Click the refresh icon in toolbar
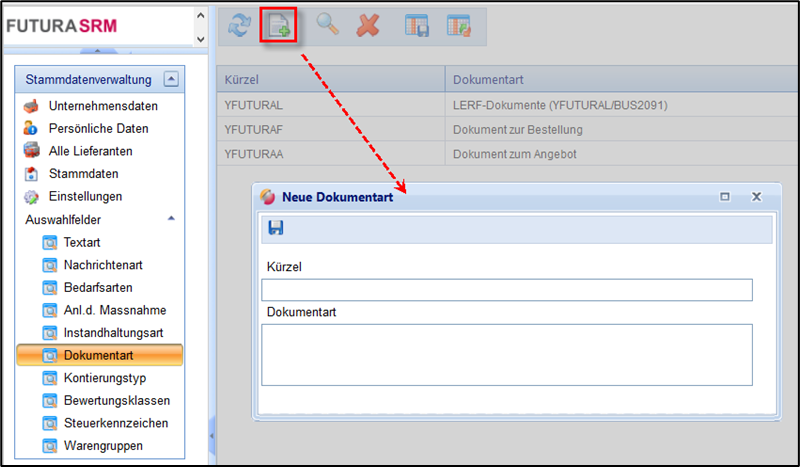Viewport: 800px width, 467px height. pyautogui.click(x=238, y=26)
